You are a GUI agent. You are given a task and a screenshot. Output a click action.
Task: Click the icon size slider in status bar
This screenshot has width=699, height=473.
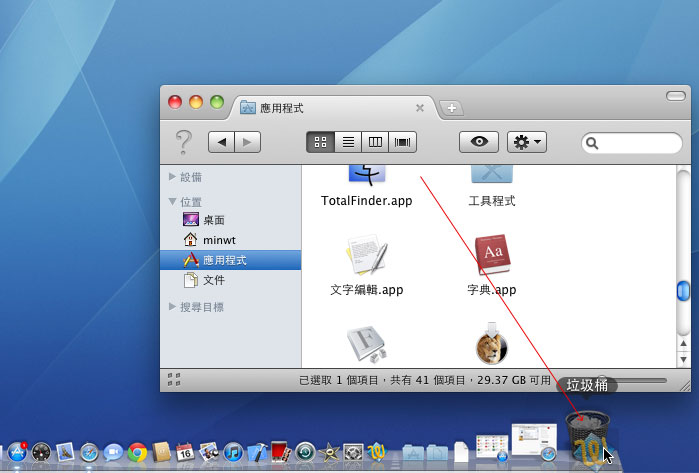click(633, 380)
